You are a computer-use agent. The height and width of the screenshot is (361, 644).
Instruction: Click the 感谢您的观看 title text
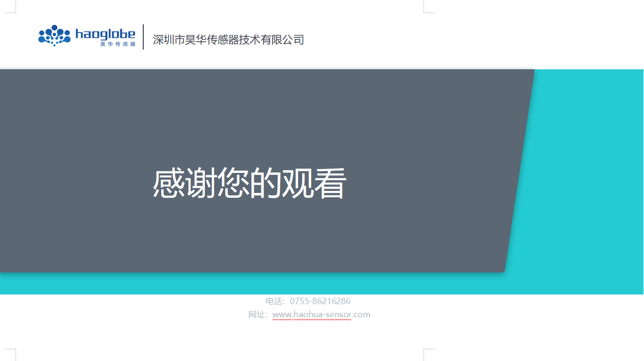249,184
